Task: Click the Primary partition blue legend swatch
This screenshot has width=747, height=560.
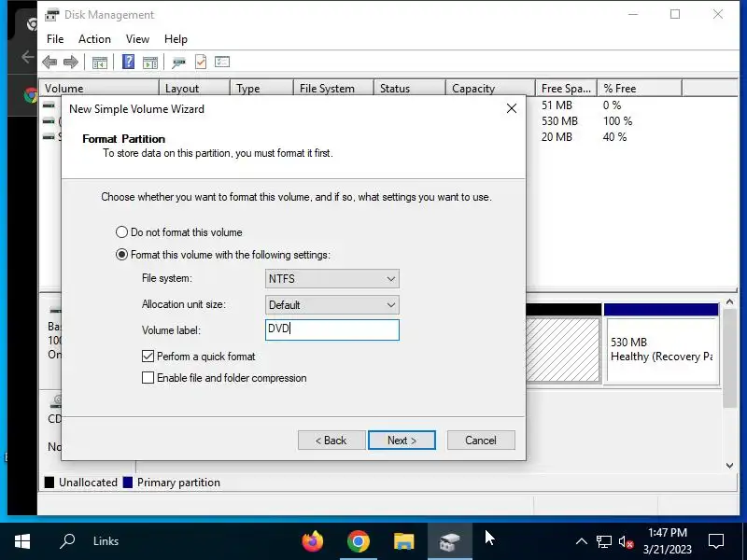Action: (128, 483)
